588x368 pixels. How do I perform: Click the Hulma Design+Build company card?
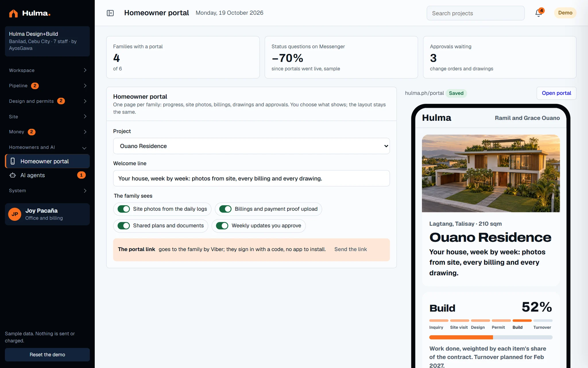click(47, 41)
